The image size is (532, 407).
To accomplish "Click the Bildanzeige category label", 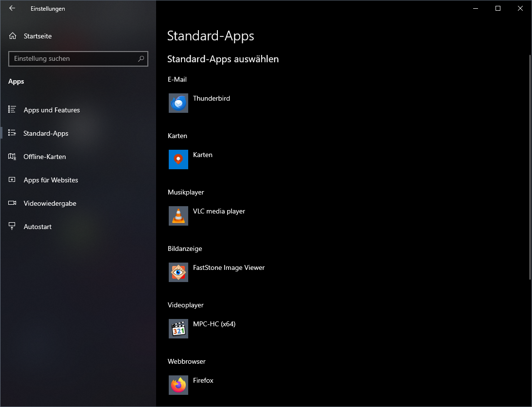I will point(185,248).
